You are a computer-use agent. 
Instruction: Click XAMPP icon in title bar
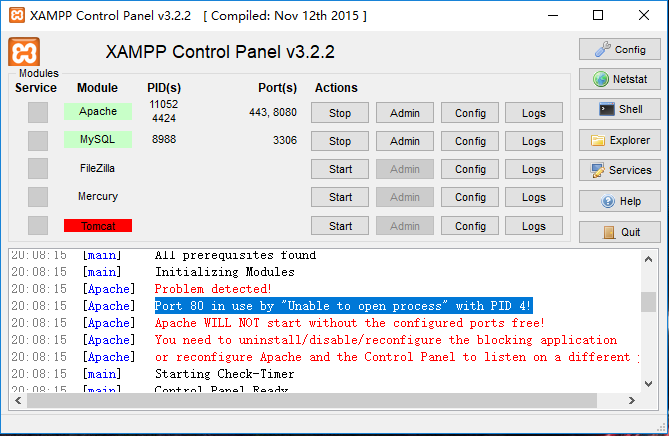(x=17, y=15)
